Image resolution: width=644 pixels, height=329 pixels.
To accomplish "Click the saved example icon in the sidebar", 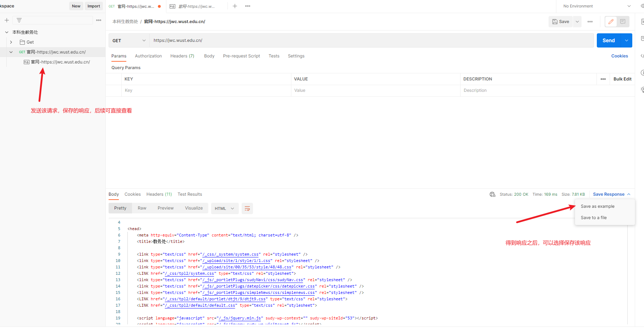I will tap(27, 62).
